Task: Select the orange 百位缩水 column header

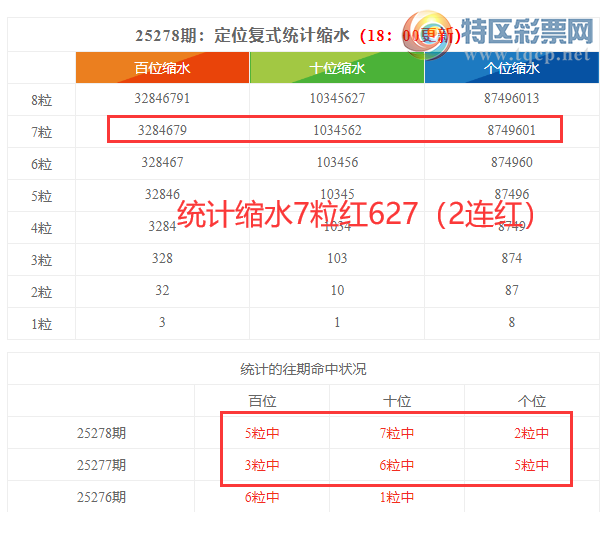Action: click(x=162, y=68)
